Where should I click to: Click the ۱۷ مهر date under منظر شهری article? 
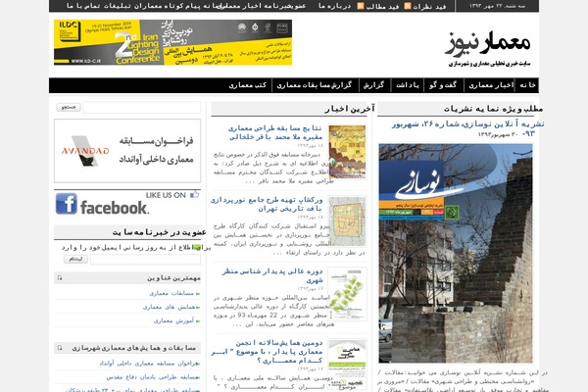click(x=311, y=288)
